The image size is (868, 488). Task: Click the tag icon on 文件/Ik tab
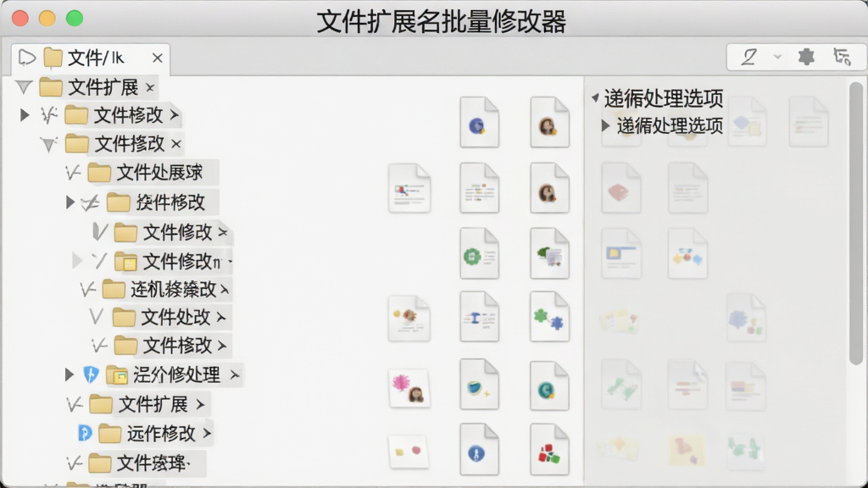click(26, 58)
